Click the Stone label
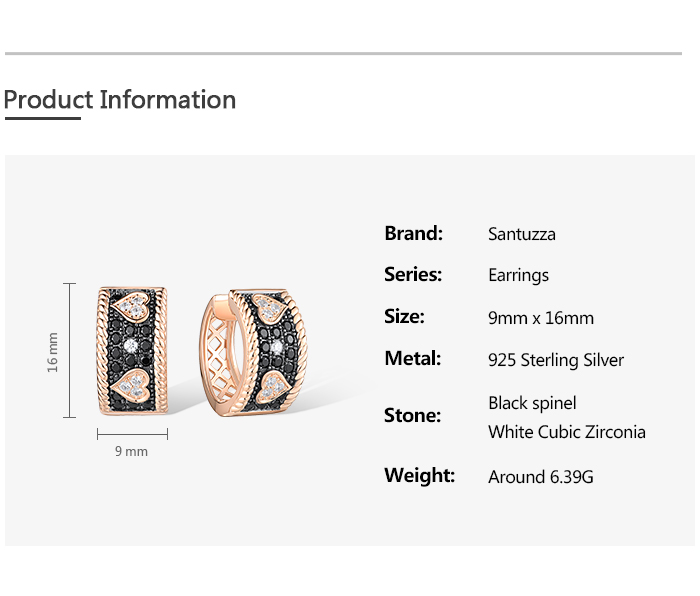This screenshot has height=596, width=700. (412, 416)
